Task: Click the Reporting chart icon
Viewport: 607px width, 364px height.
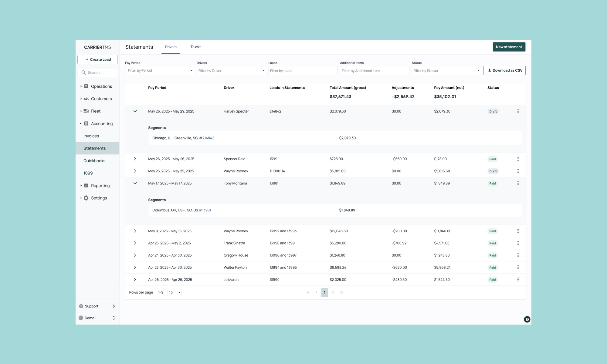Action: (x=86, y=186)
